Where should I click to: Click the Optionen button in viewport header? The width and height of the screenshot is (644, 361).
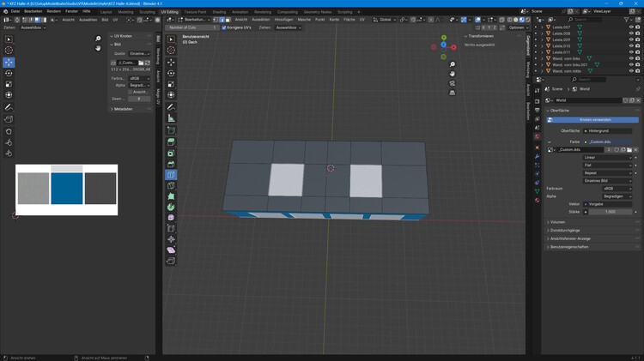click(516, 27)
